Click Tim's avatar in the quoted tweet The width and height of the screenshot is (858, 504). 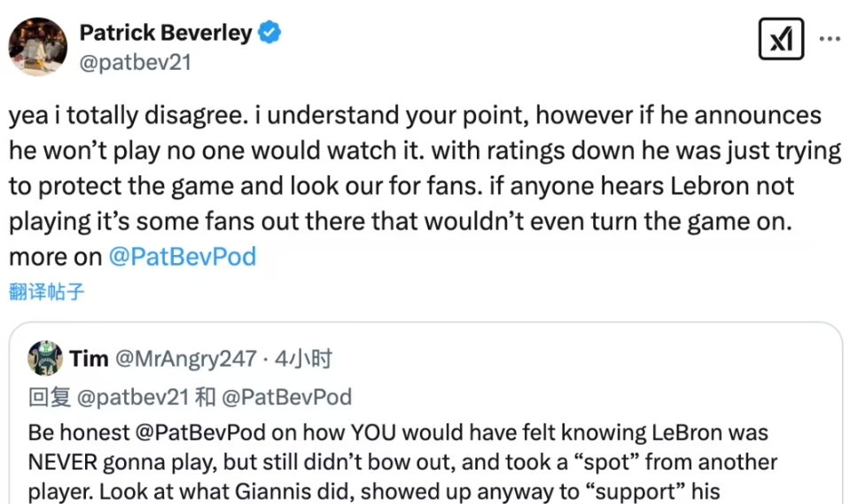tap(45, 359)
